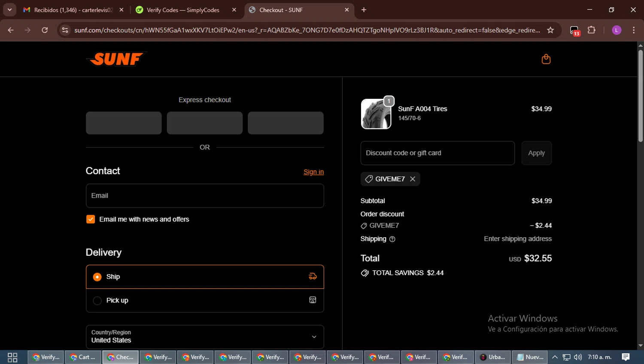The width and height of the screenshot is (644, 364).
Task: Click the taskbar clock 7:10 a. m.
Action: tap(599, 357)
